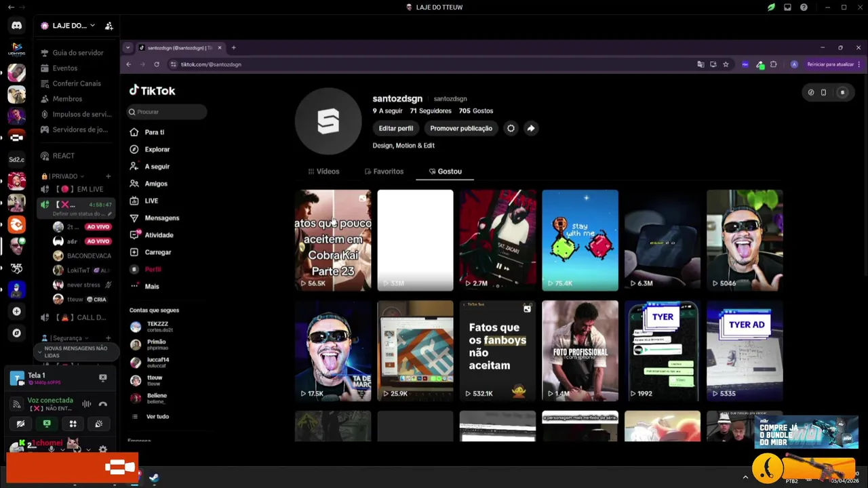Click NOVAS MENSAGENS NÃO LIDAS jump pill
The image size is (868, 488).
coord(76,352)
